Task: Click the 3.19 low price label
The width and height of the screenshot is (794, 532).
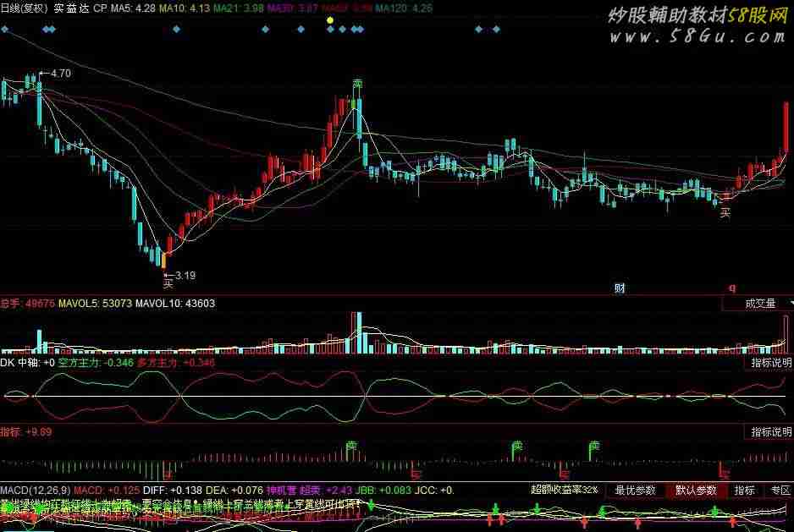Action: pos(185,276)
